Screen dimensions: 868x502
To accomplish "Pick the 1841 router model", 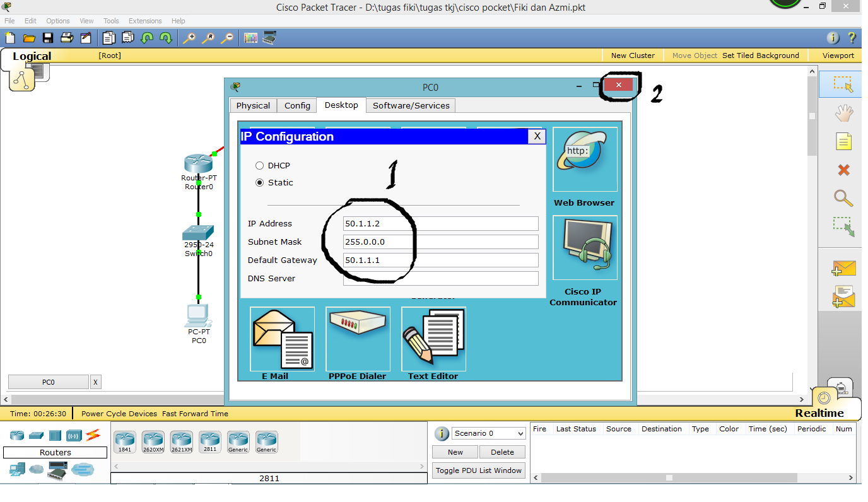I will (125, 441).
